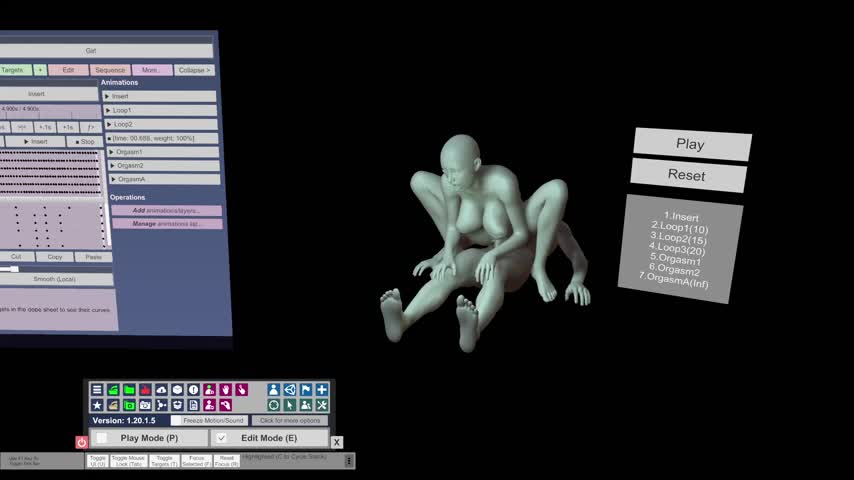The width and height of the screenshot is (854, 480).
Task: Click the Toggle UI (U) button
Action: [97, 461]
